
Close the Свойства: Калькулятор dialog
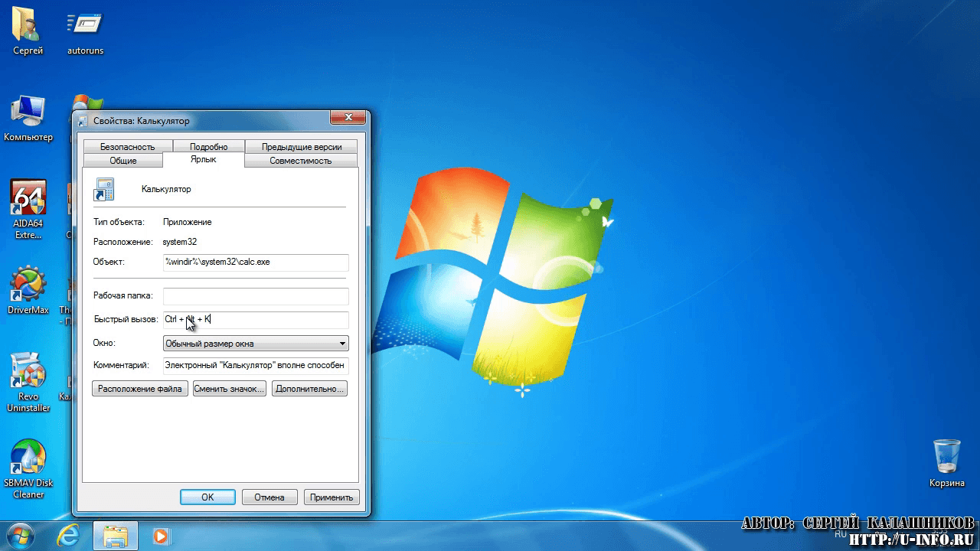click(347, 118)
